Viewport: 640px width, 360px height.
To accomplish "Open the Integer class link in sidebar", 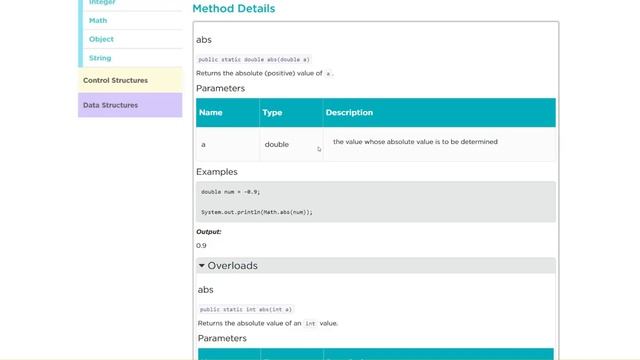I will tap(102, 2).
